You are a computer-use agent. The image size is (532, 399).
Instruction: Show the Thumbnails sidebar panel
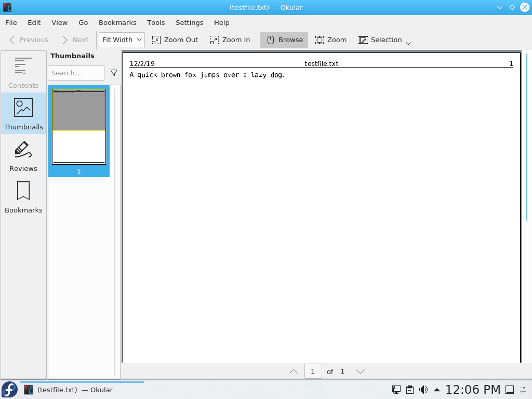[x=23, y=114]
